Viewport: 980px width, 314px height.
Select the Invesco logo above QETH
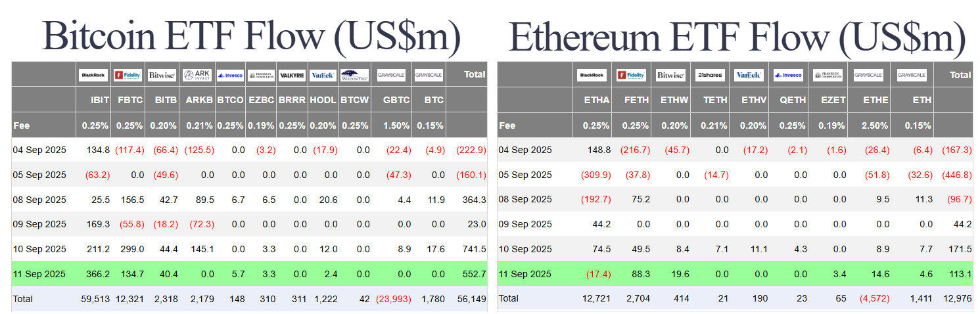788,75
